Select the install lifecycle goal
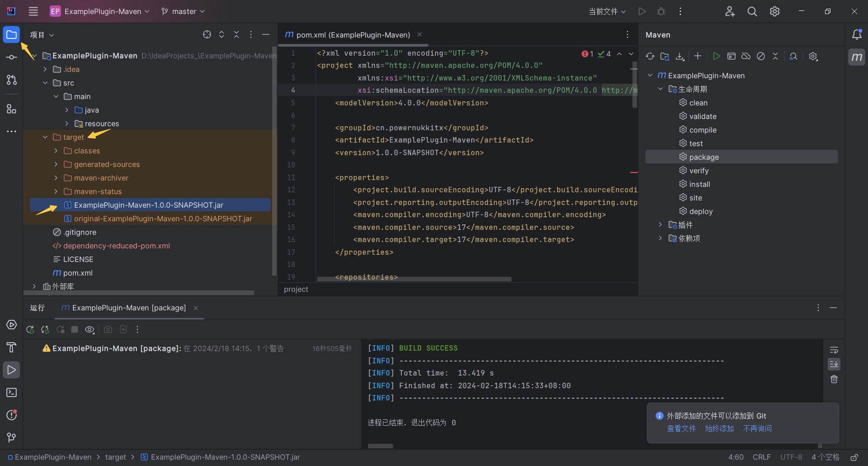This screenshot has height=466, width=868. click(x=699, y=184)
